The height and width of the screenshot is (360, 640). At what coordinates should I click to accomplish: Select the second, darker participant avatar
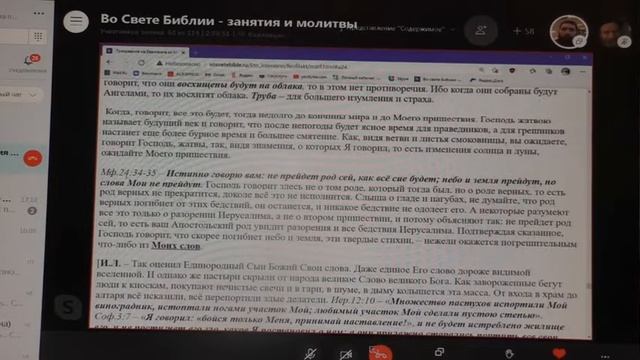pos(614,33)
